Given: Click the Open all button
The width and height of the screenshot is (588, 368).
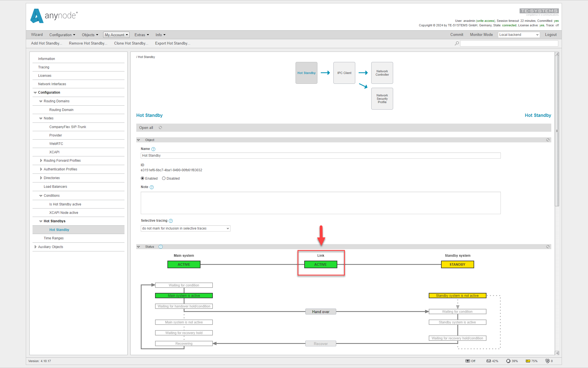Looking at the screenshot, I should coord(146,128).
